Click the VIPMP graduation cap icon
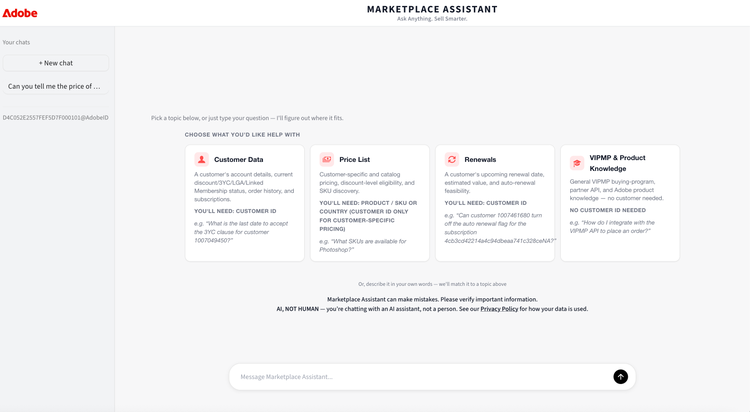The image size is (750, 412). click(x=577, y=163)
